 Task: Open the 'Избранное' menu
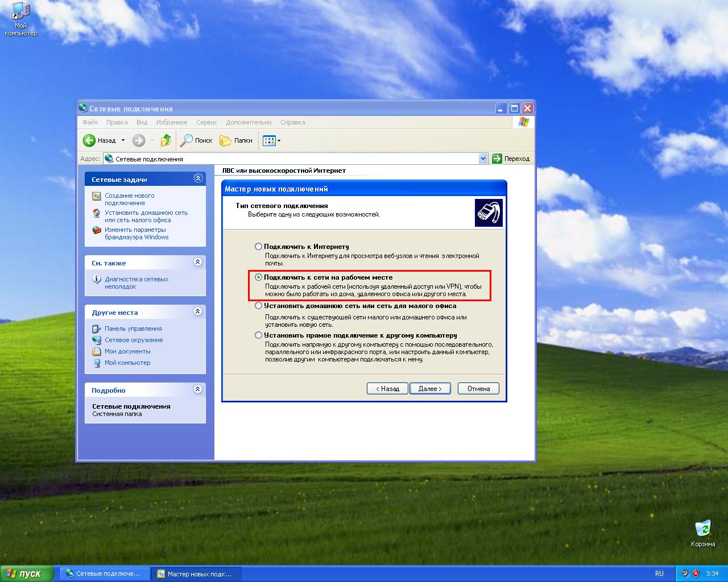pyautogui.click(x=172, y=122)
